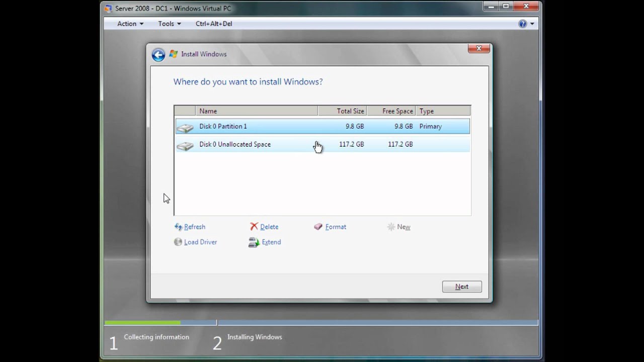Click the Extend link

click(x=271, y=242)
